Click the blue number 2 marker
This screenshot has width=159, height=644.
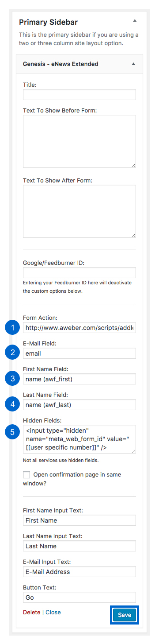(x=13, y=353)
